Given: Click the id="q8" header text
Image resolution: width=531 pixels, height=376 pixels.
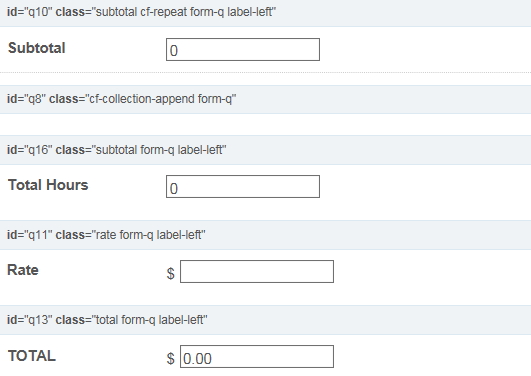Looking at the screenshot, I should 26,99.
